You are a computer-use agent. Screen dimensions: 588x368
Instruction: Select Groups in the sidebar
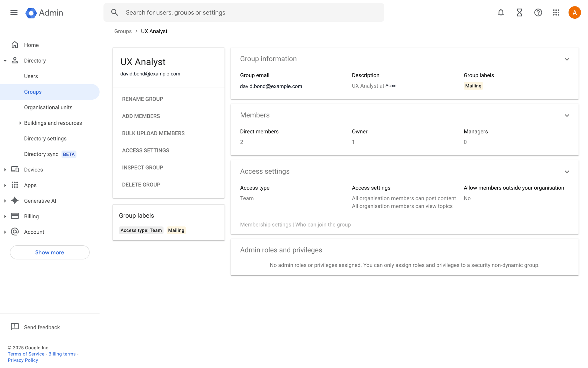point(50,92)
